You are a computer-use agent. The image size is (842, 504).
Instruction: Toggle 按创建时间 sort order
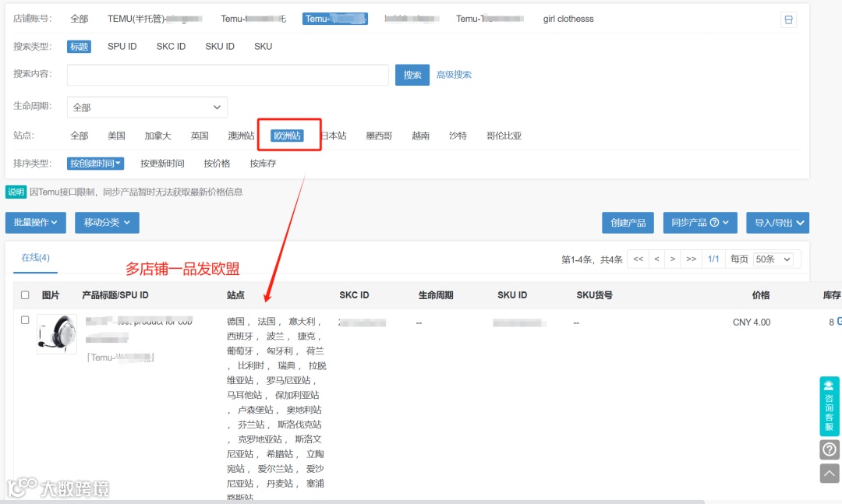pyautogui.click(x=96, y=163)
